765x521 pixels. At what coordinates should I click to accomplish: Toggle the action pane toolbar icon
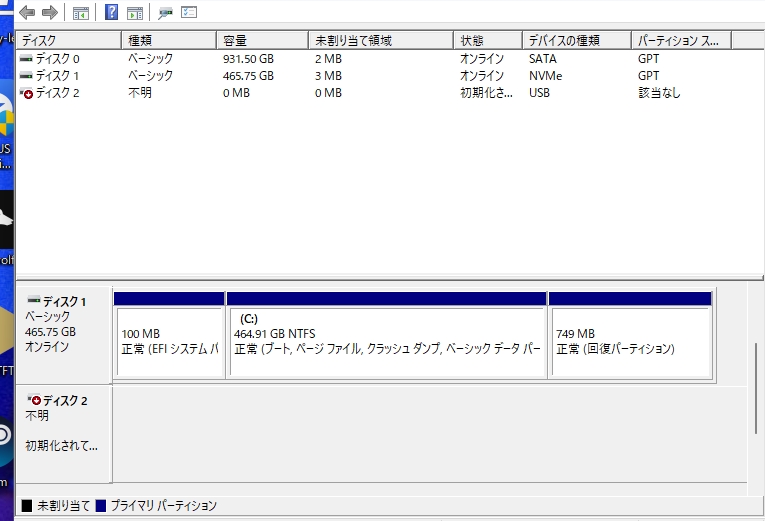point(135,13)
